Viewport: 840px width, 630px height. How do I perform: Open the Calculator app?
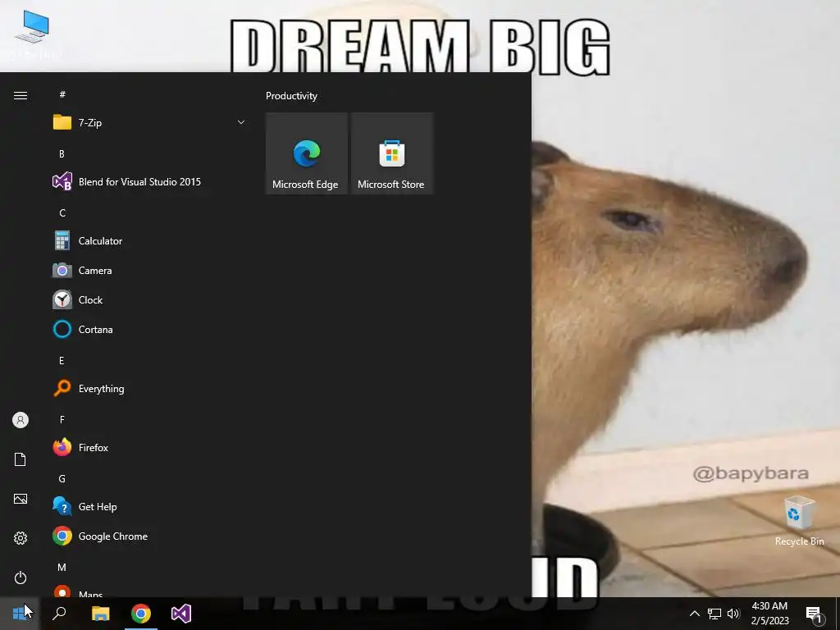click(148, 241)
